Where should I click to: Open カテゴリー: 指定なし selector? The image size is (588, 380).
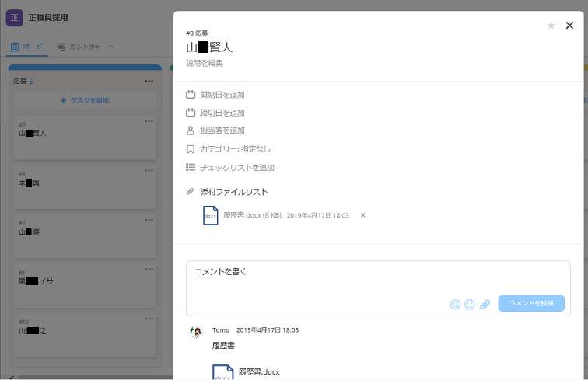(235, 149)
